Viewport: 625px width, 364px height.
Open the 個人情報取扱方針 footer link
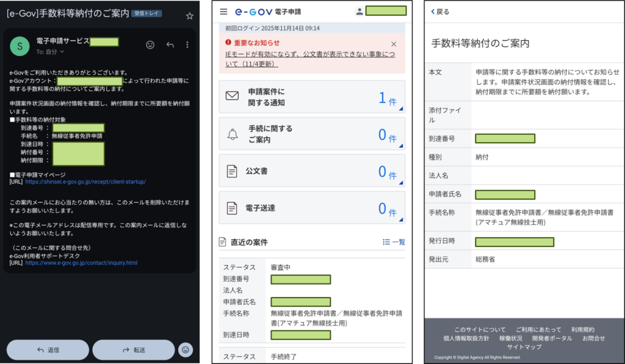[x=466, y=338]
